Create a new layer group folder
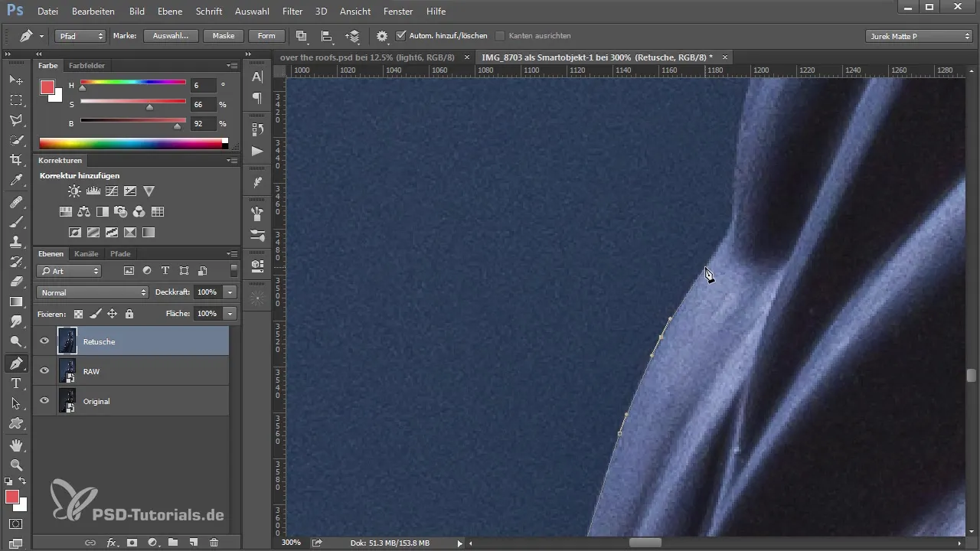 click(x=173, y=542)
